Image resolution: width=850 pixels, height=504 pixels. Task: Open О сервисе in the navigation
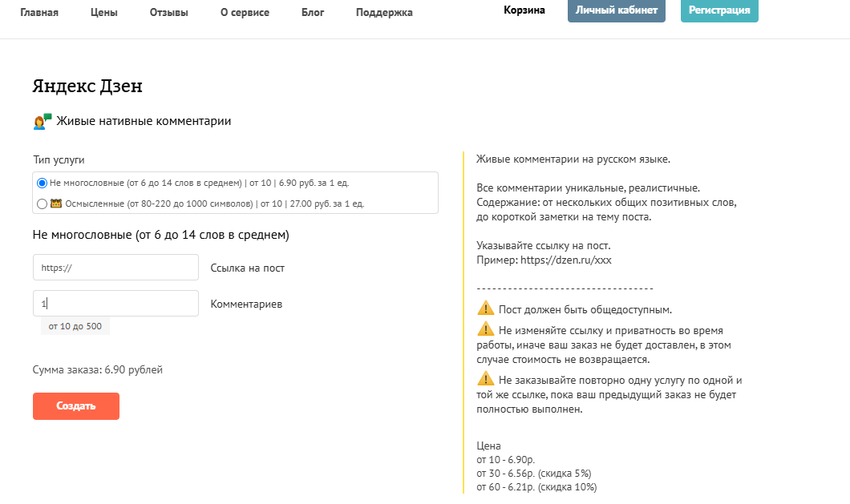point(245,13)
